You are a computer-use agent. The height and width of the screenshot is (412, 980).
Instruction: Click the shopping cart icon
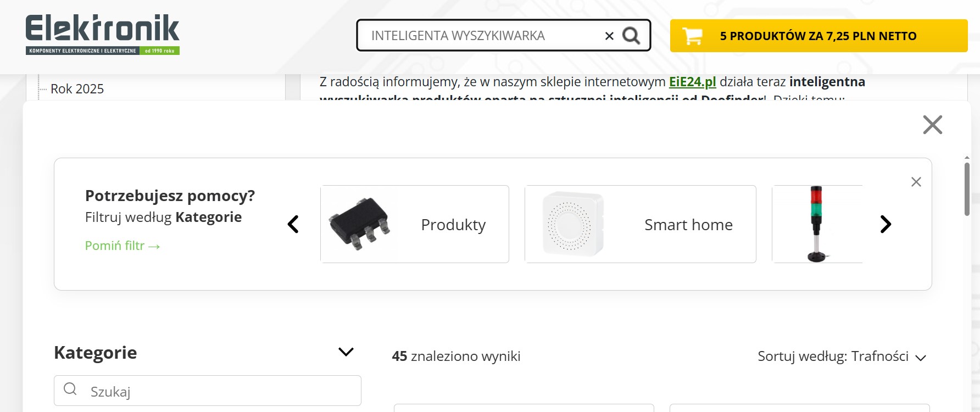click(x=692, y=36)
